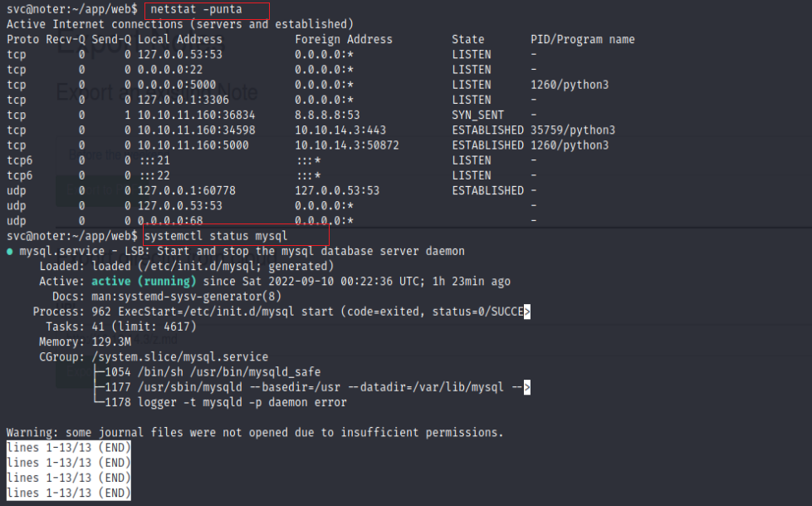Click the green mysql.service status dot
This screenshot has height=506, width=812.
coord(10,251)
